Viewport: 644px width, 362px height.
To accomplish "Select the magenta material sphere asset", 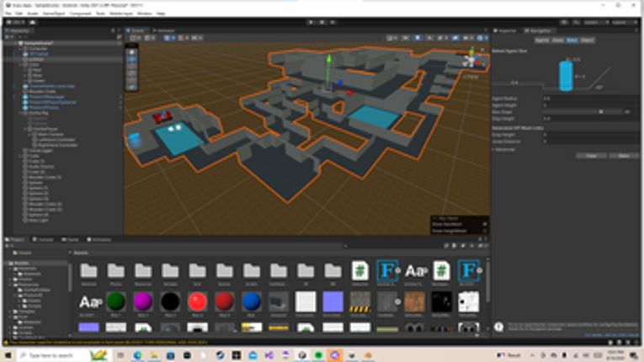I will pos(143,302).
